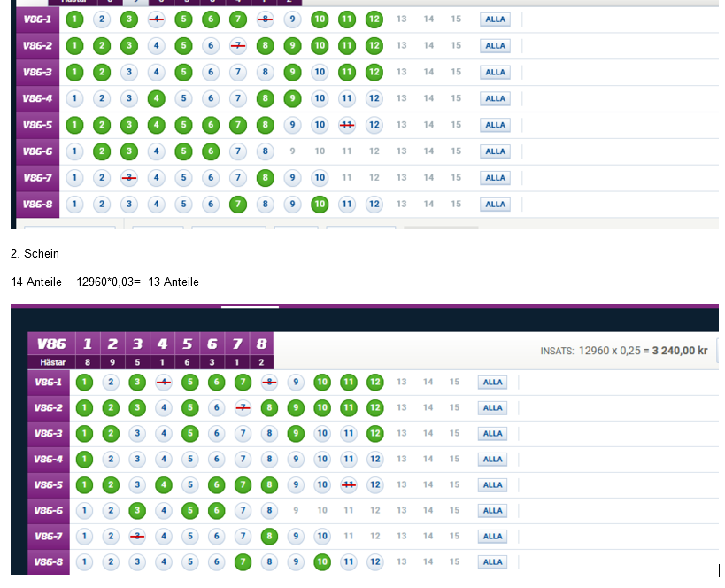The height and width of the screenshot is (588, 725).
Task: Lower coupon: open leg 8 header tab
Action: click(262, 344)
